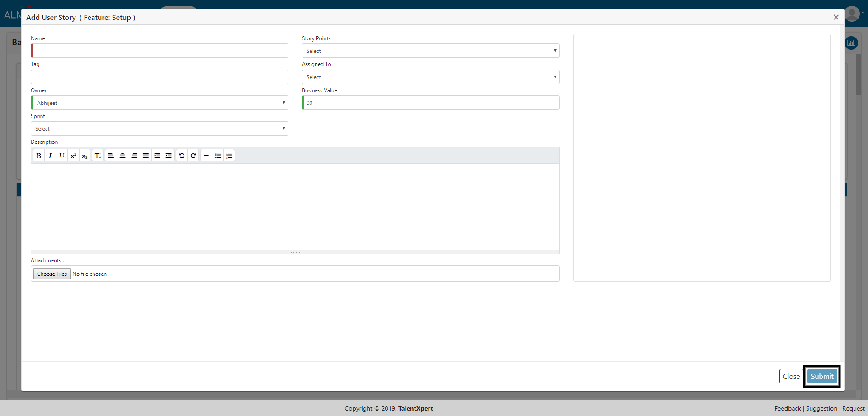Toggle underline formatting in Description editor
The image size is (868, 416).
coord(62,156)
